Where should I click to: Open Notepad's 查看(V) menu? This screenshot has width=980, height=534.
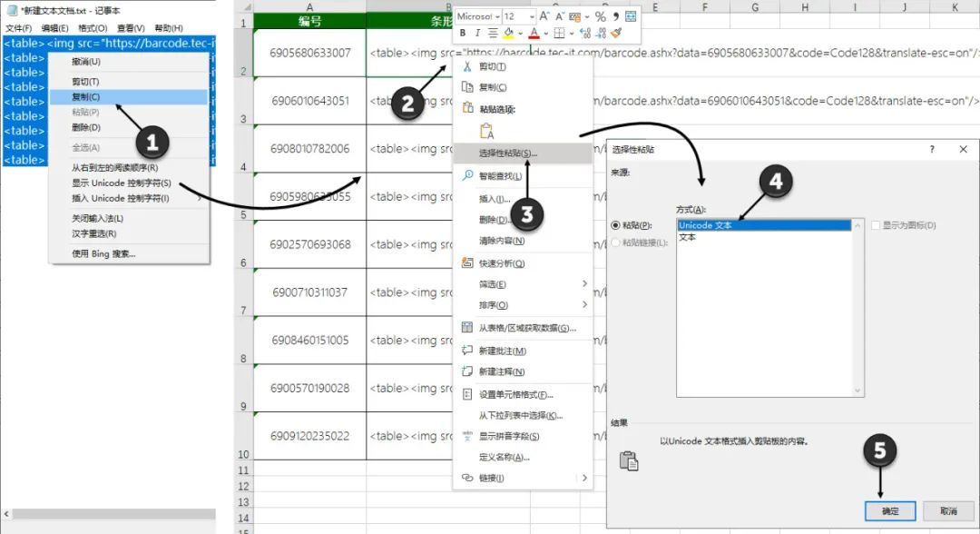point(131,28)
